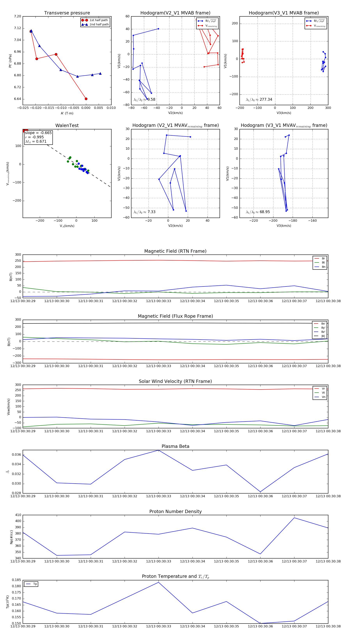Select the 'Br' legend entry
The height and width of the screenshot is (644, 351).
[320, 259]
